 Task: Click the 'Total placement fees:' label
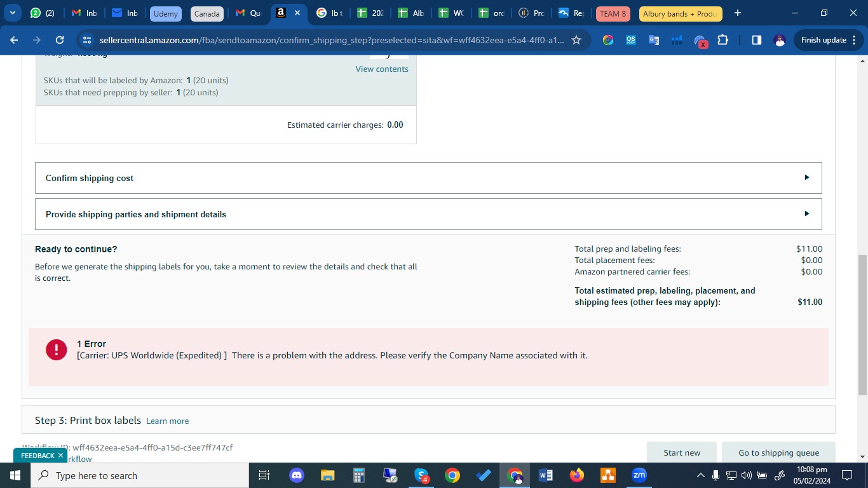tap(614, 261)
